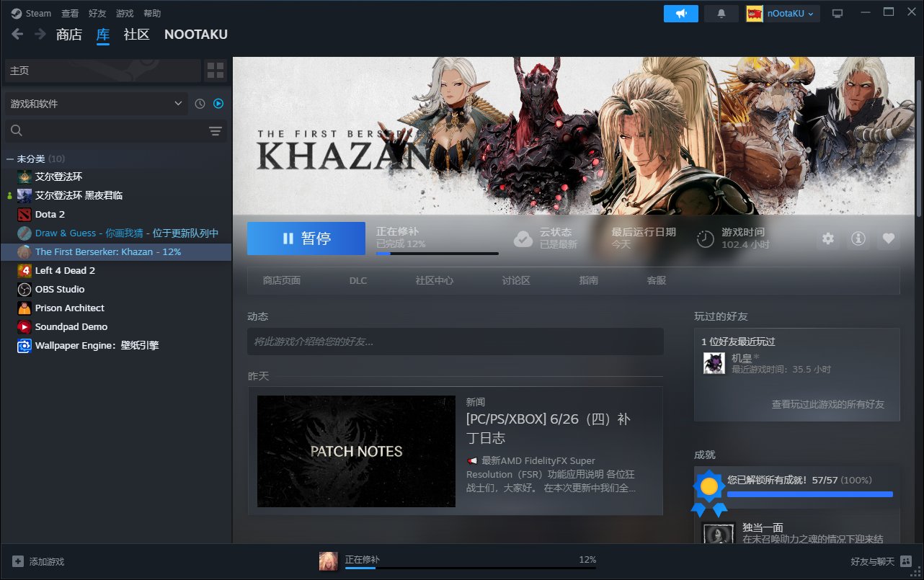Image resolution: width=924 pixels, height=580 pixels.
Task: Open the NOOTAKU profile tab
Action: coord(196,35)
